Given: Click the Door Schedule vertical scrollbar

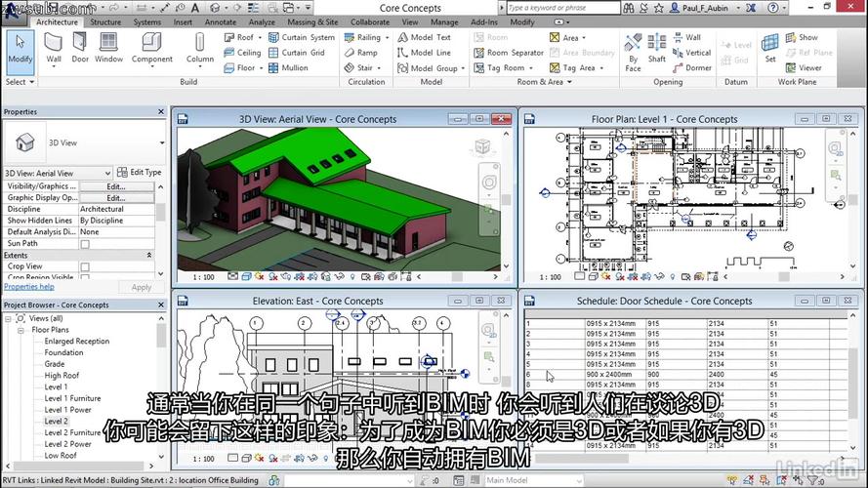Looking at the screenshot, I should 852,380.
